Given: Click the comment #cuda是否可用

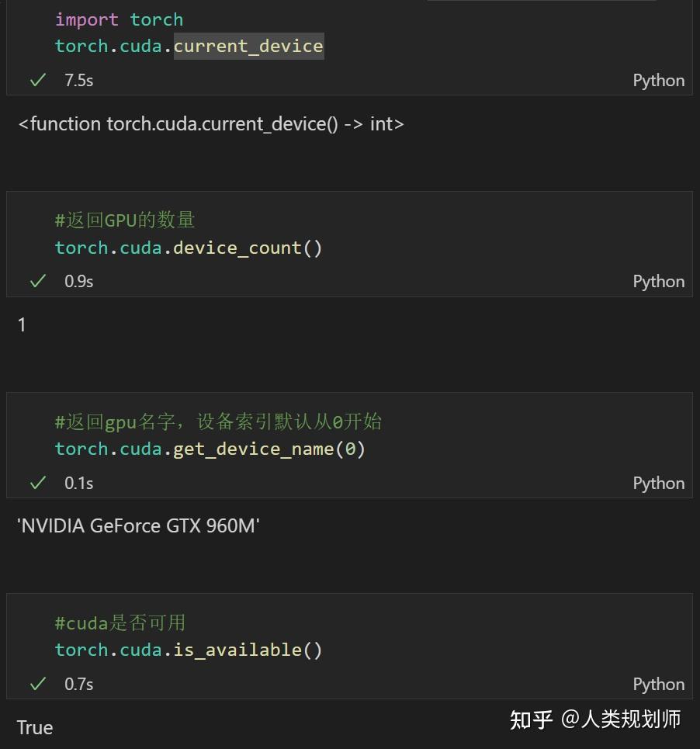Looking at the screenshot, I should [x=120, y=622].
